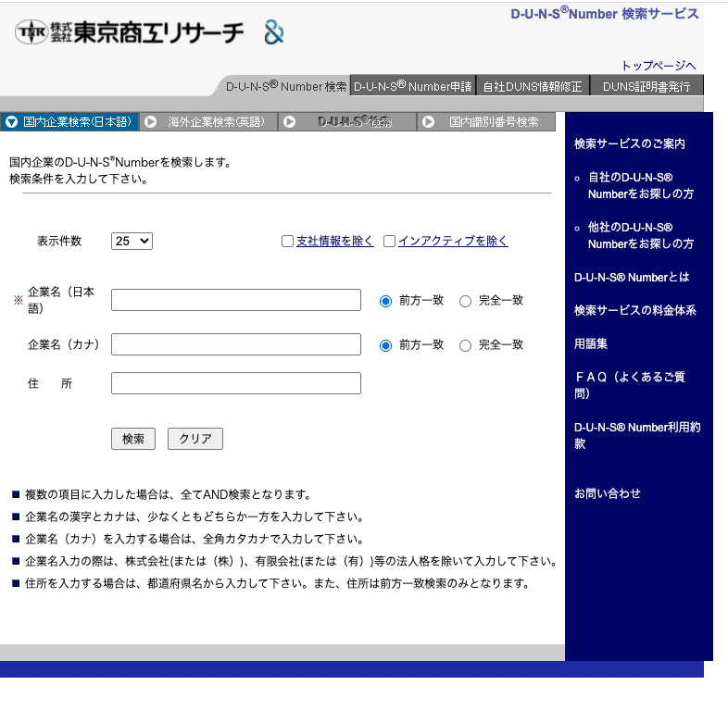This screenshot has width=728, height=710.
Task: Click the Tokyo Shoko Research TSR logo
Action: (x=129, y=32)
